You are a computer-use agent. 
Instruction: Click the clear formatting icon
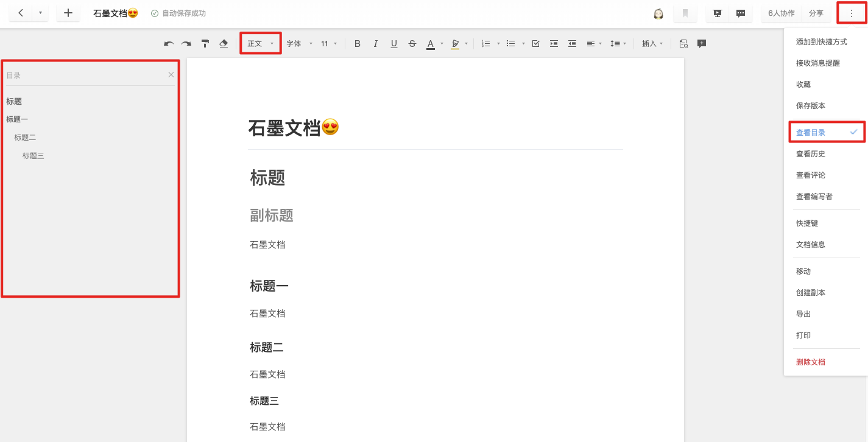coord(224,43)
